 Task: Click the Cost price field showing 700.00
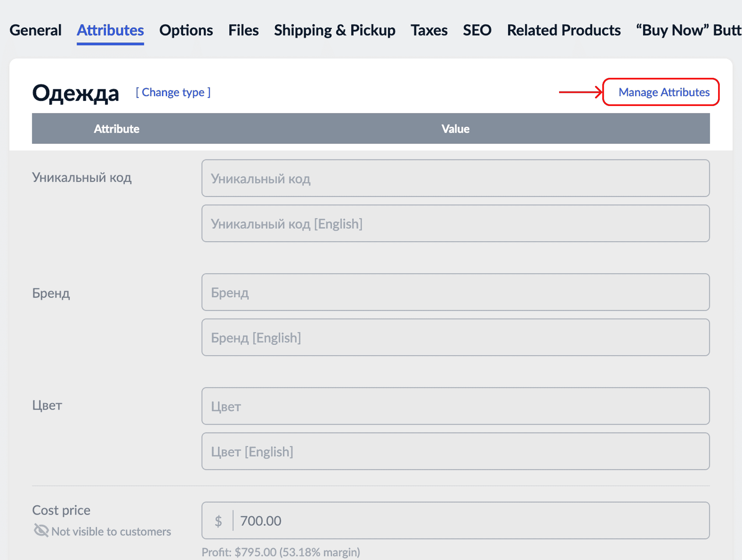(470, 521)
